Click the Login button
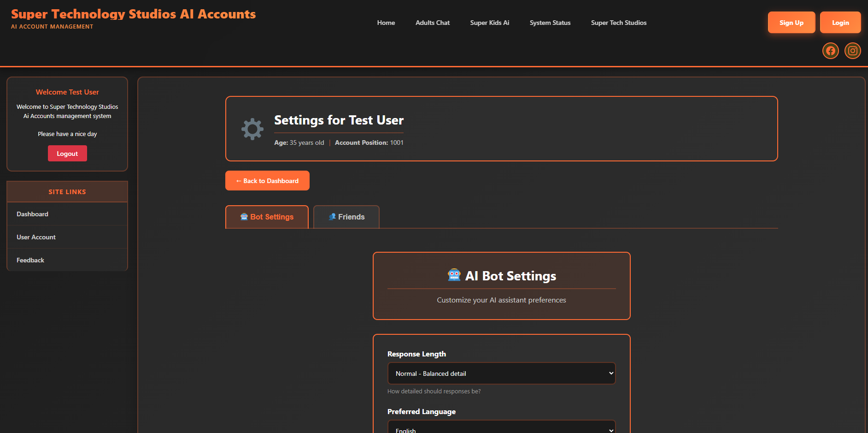 [x=840, y=23]
